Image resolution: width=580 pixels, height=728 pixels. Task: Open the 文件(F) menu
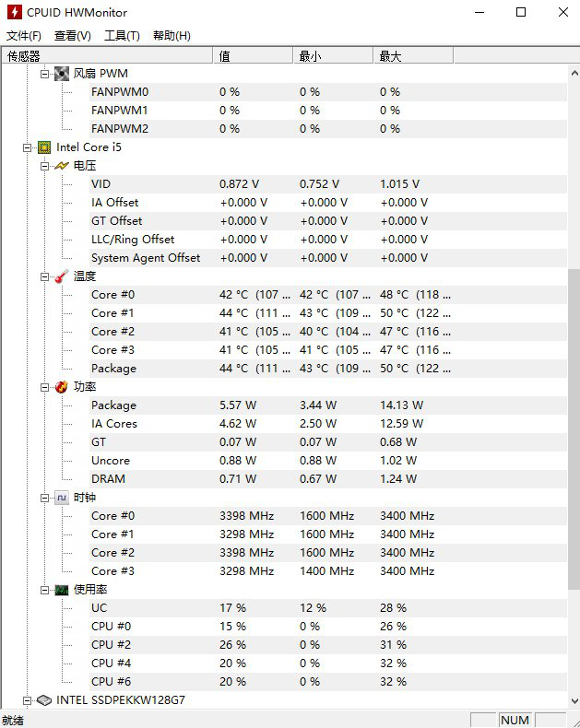pos(23,36)
